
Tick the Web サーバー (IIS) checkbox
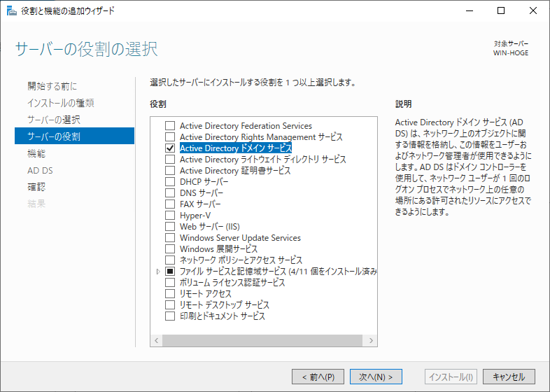pos(170,226)
